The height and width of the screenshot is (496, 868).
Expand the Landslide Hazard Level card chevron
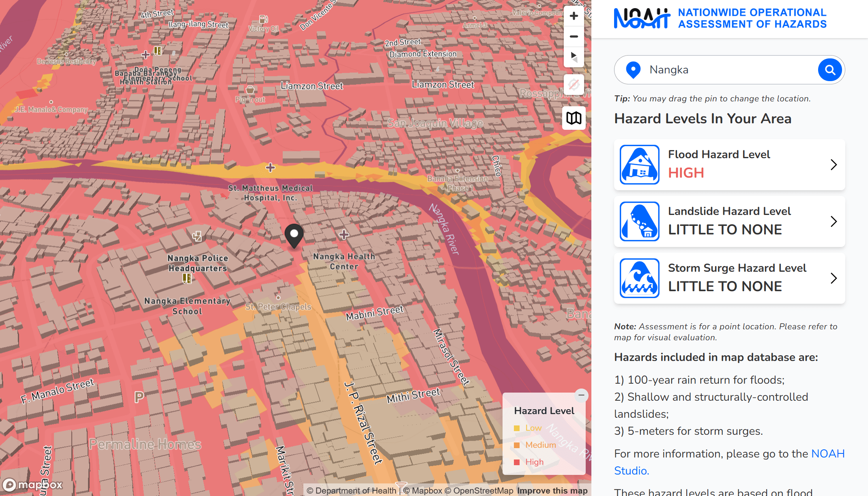[x=834, y=221]
